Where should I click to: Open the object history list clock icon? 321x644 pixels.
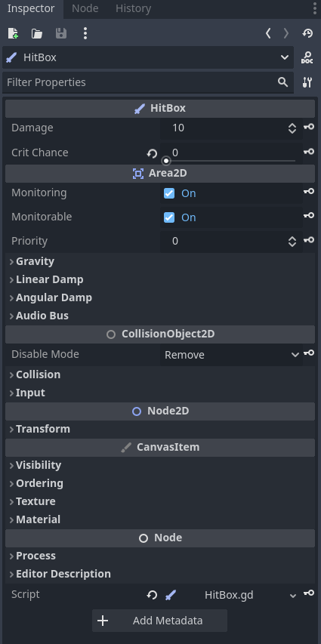[x=307, y=33]
